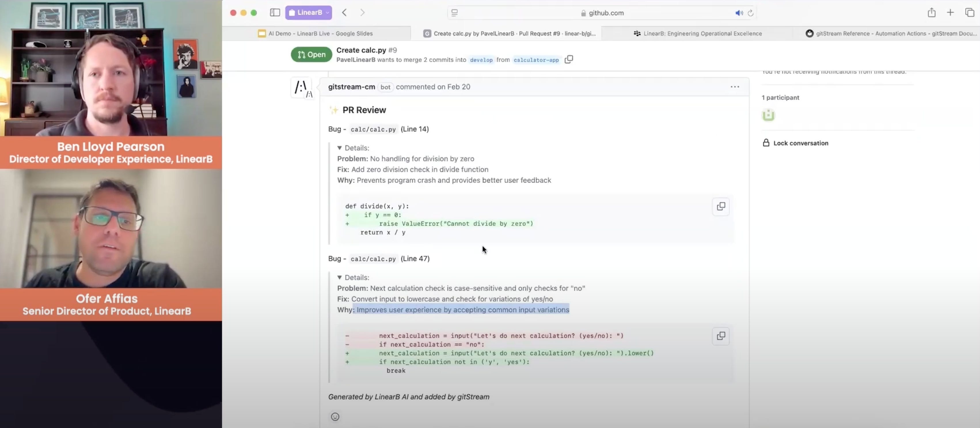The image size is (980, 428).
Task: Click the green Open status badge
Action: pyautogui.click(x=311, y=54)
